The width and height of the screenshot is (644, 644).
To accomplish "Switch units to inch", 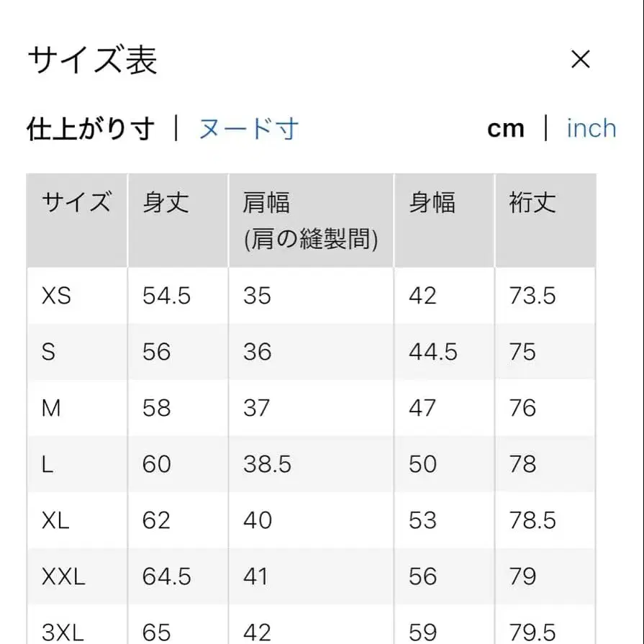I will (591, 127).
